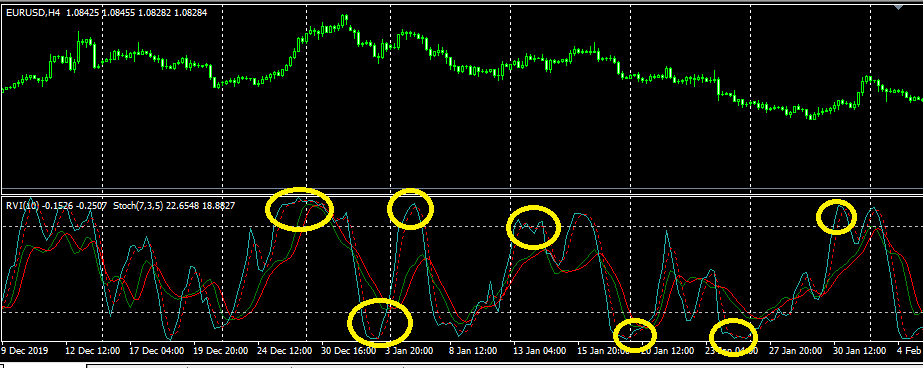This screenshot has width=923, height=368.
Task: Click the '12 Dec 12:00' time label
Action: (93, 350)
